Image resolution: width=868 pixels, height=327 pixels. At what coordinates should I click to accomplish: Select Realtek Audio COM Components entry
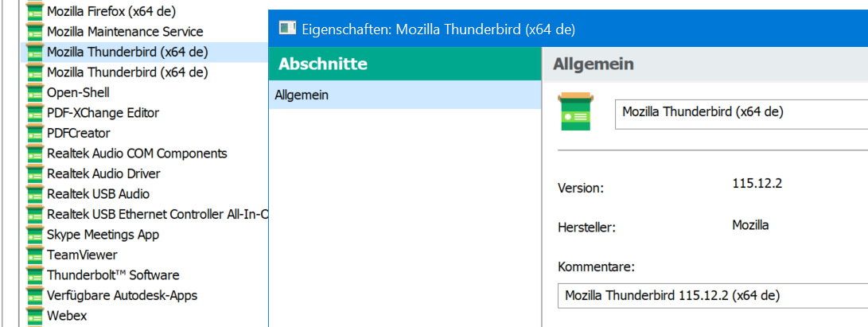[x=137, y=154]
